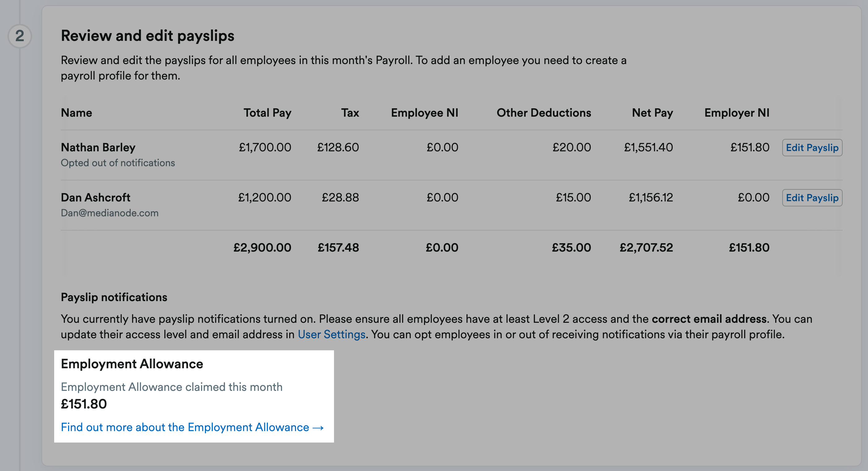The width and height of the screenshot is (868, 471).
Task: Select Nathan Barley's £1,551.40 net pay
Action: [649, 148]
